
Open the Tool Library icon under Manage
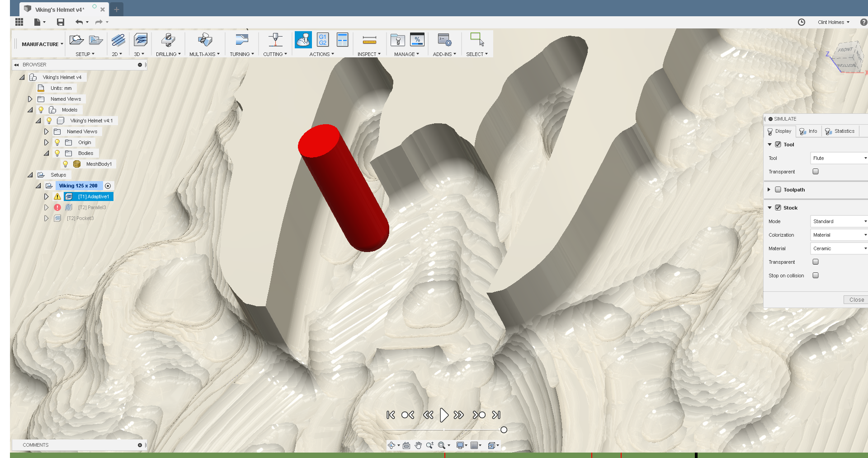398,40
